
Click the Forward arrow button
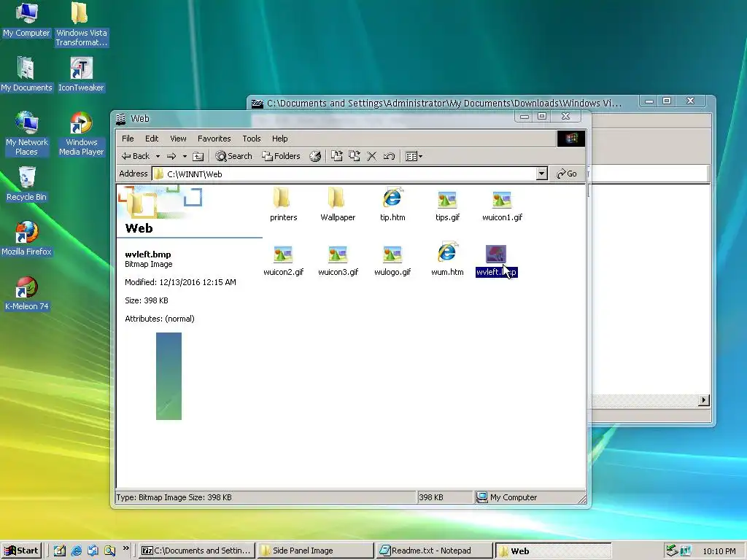click(171, 156)
